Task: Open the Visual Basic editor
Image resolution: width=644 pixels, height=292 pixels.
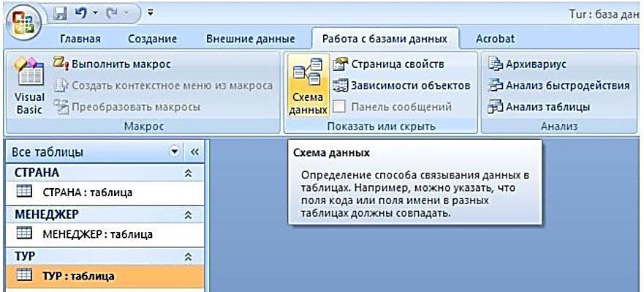Action: (x=29, y=86)
